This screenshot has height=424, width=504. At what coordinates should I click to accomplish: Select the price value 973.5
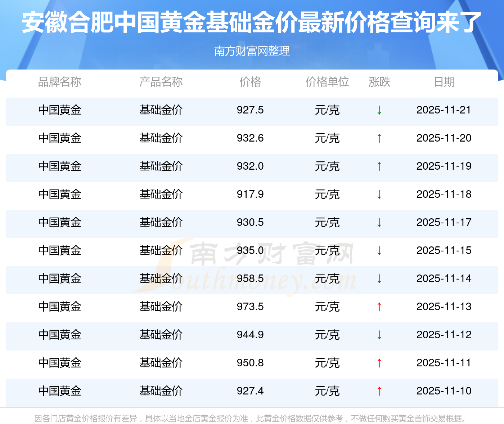[x=250, y=307]
